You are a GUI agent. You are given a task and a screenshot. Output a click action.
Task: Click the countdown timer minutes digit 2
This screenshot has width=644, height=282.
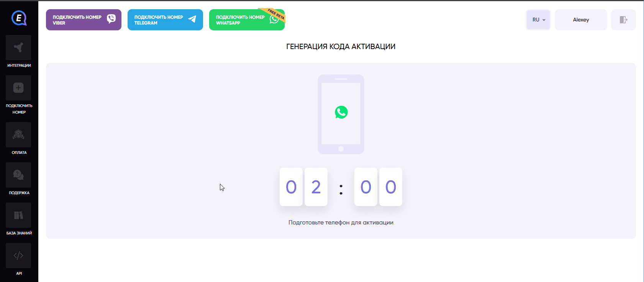pyautogui.click(x=316, y=187)
